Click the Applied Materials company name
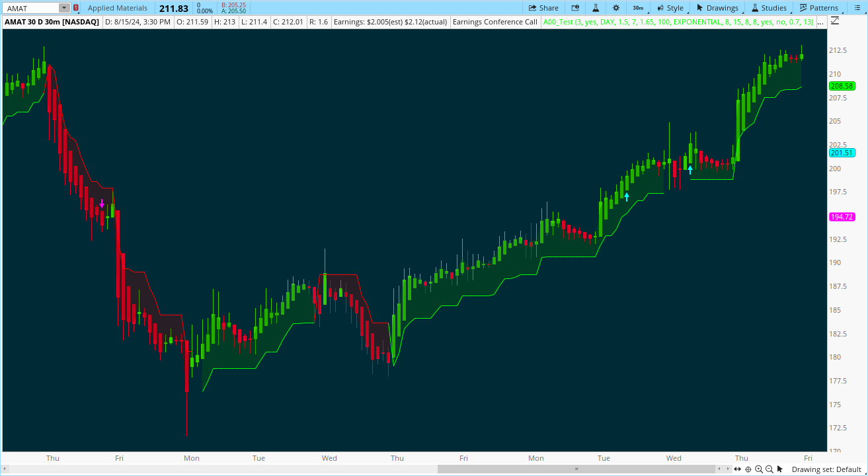This screenshot has height=476, width=868. (x=118, y=8)
